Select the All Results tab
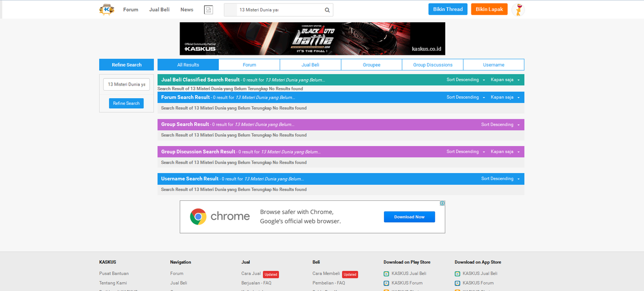The width and height of the screenshot is (644, 291). (x=188, y=64)
